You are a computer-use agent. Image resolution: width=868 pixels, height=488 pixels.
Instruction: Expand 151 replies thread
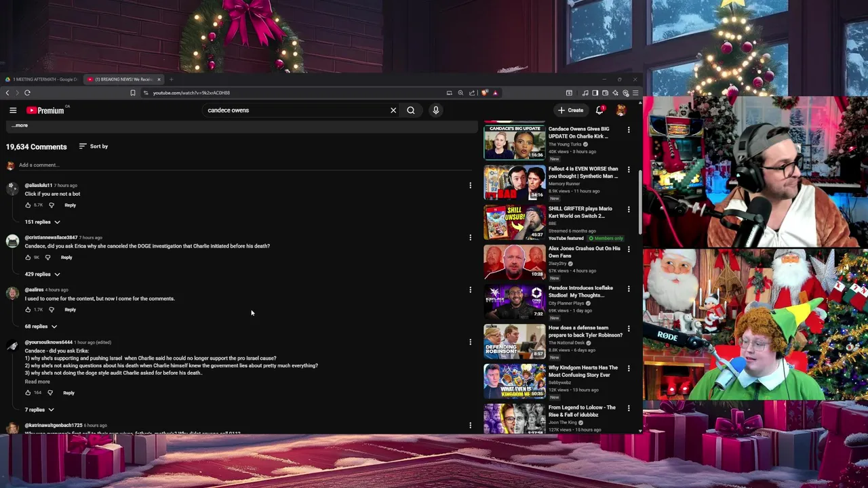[x=43, y=222]
